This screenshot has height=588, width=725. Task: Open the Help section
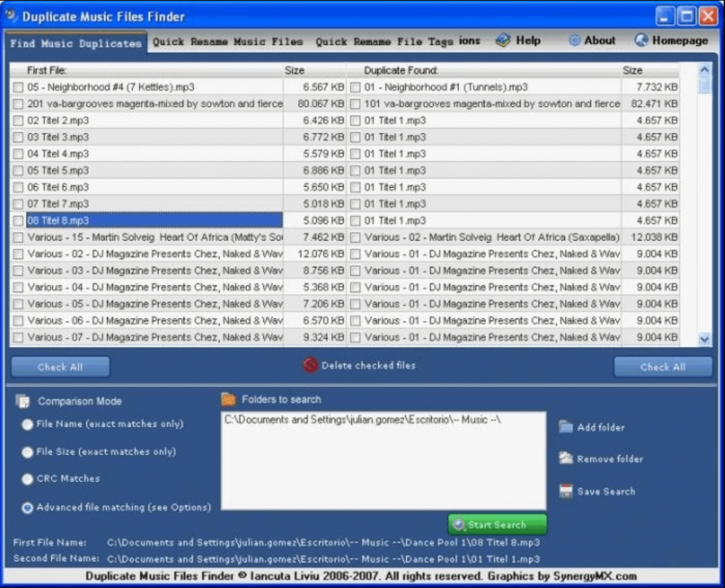pyautogui.click(x=518, y=40)
